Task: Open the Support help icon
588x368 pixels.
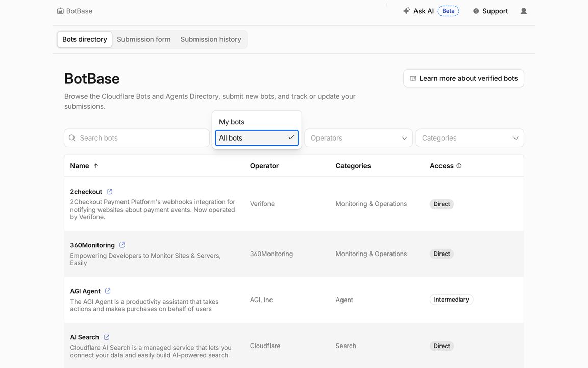Action: pyautogui.click(x=476, y=11)
